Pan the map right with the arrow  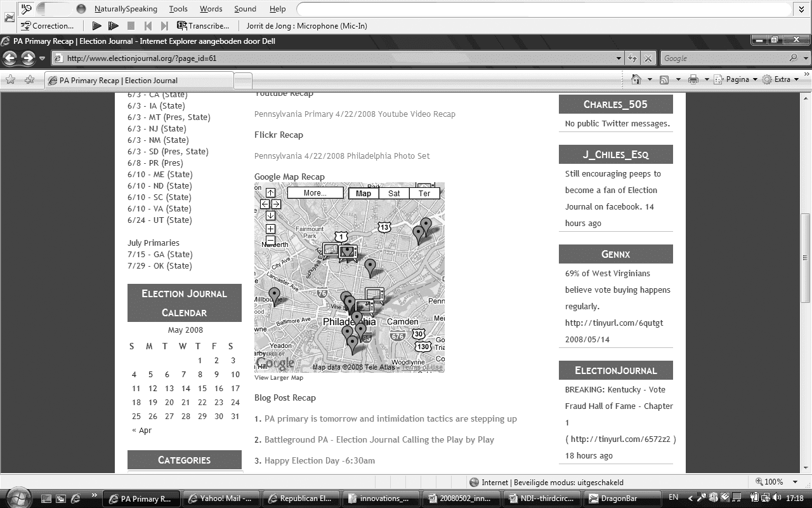276,204
